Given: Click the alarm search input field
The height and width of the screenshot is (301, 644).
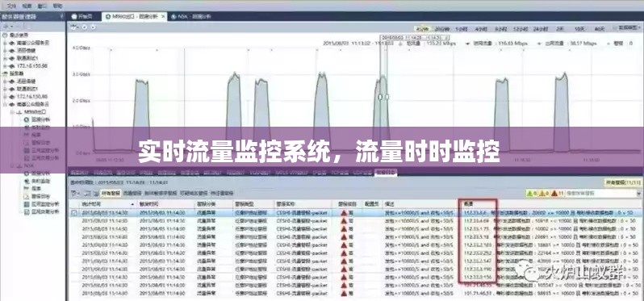Looking at the screenshot, I should pyautogui.click(x=604, y=193).
